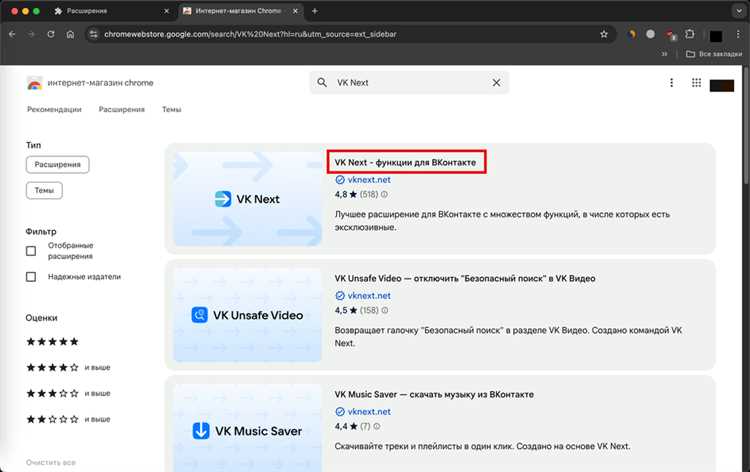Clear the VK Next search with X
The image size is (750, 472).
tap(496, 83)
